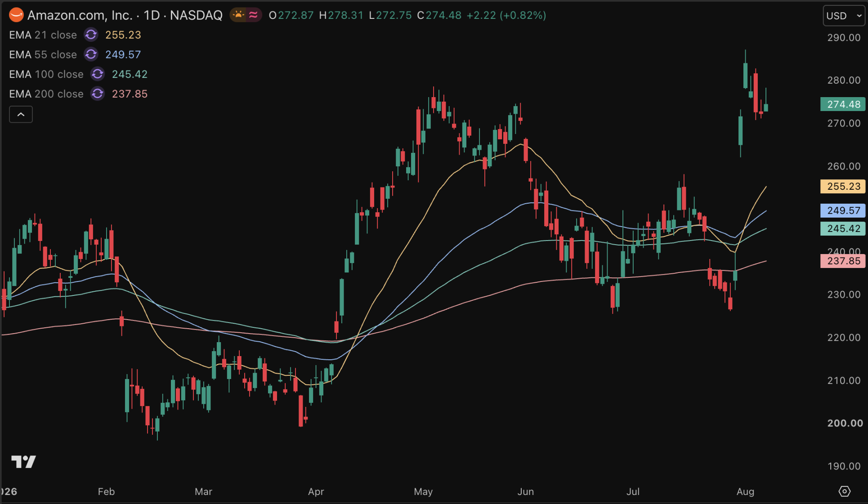Image resolution: width=868 pixels, height=504 pixels.
Task: Click the Jul label on time axis
Action: pyautogui.click(x=633, y=491)
